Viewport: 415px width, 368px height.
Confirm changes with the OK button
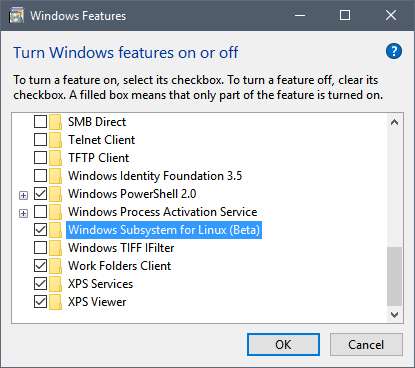click(283, 344)
